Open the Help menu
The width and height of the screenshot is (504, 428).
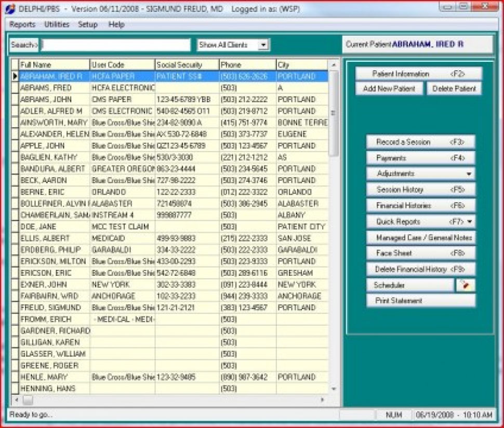point(116,24)
